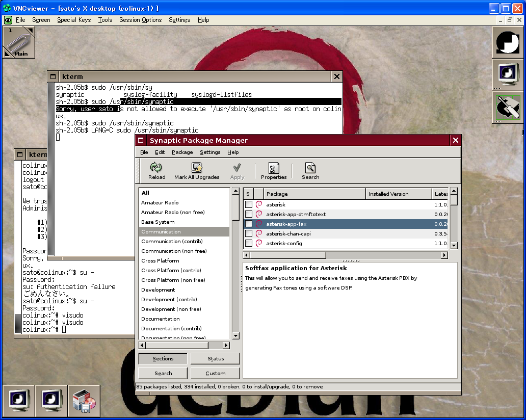Click scroll-down arrow of sections list
The width and height of the screenshot is (526, 420).
[x=235, y=336]
